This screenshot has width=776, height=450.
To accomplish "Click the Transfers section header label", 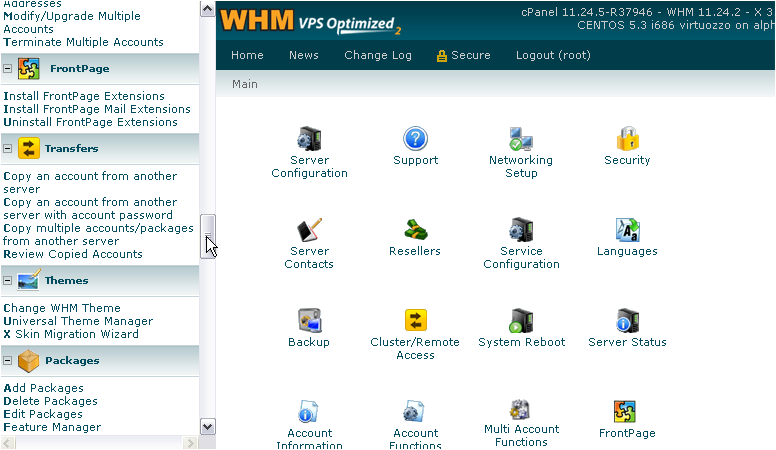I will click(x=72, y=148).
